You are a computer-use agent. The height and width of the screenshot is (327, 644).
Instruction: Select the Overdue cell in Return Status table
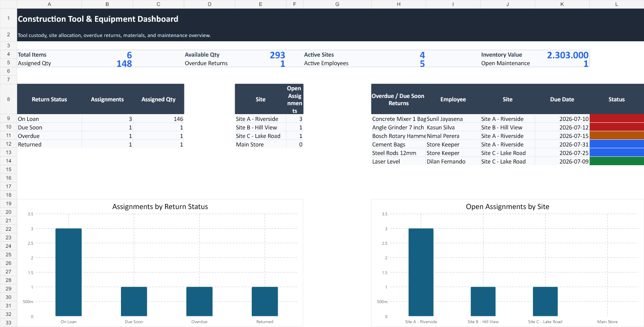pyautogui.click(x=49, y=136)
